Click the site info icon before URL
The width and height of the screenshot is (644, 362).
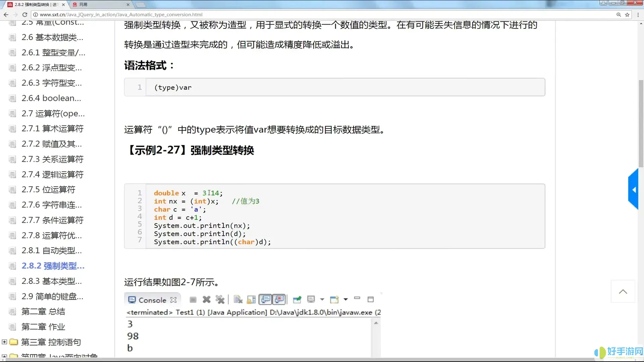click(x=35, y=14)
